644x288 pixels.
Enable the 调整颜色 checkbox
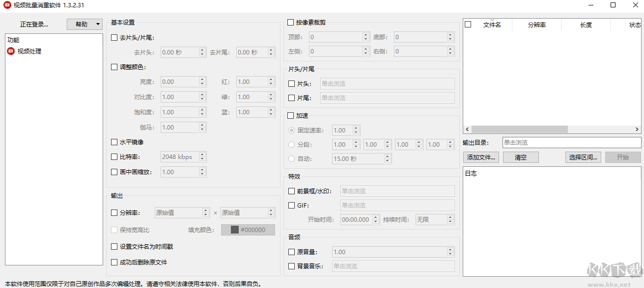tap(114, 67)
